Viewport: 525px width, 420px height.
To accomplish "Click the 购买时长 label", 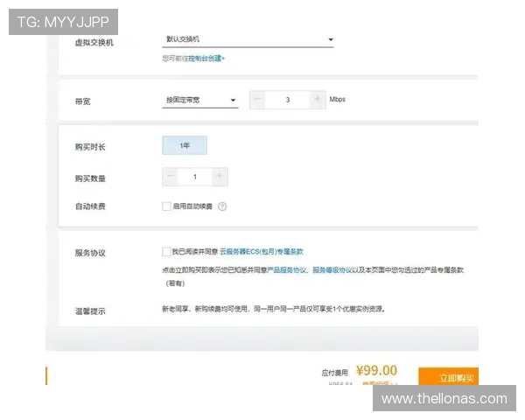I will tap(90, 147).
